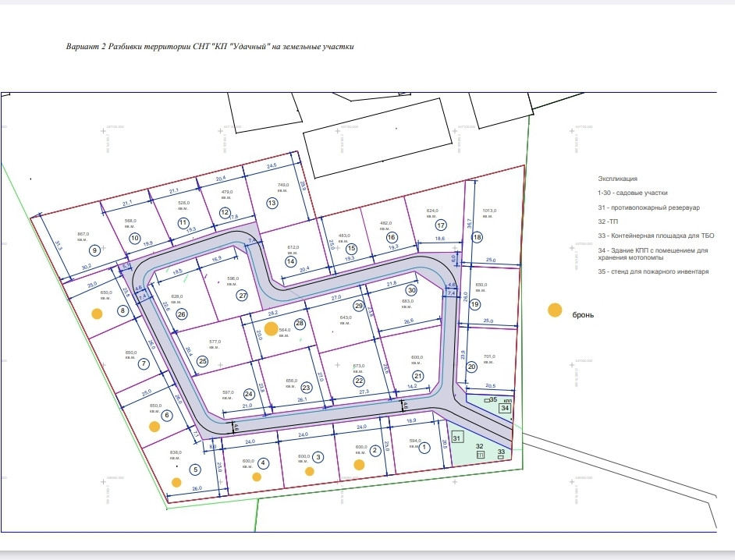Select circled plot number 13
Image resolution: width=735 pixels, height=560 pixels.
[x=272, y=203]
